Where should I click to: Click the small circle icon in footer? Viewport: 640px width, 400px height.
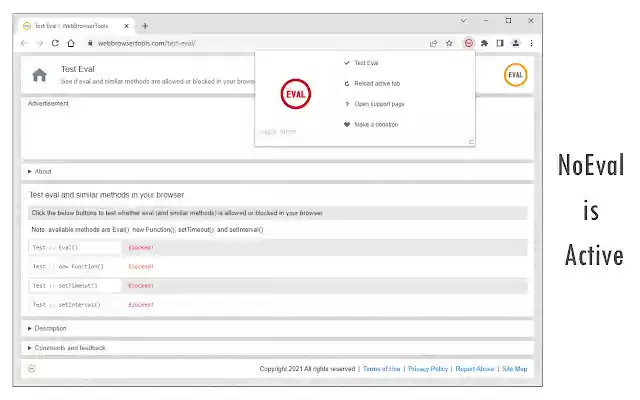point(32,369)
